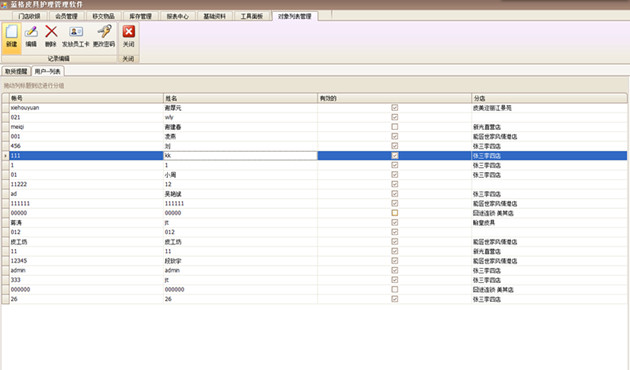Select row indicator arrow of row 111

(x=5, y=155)
